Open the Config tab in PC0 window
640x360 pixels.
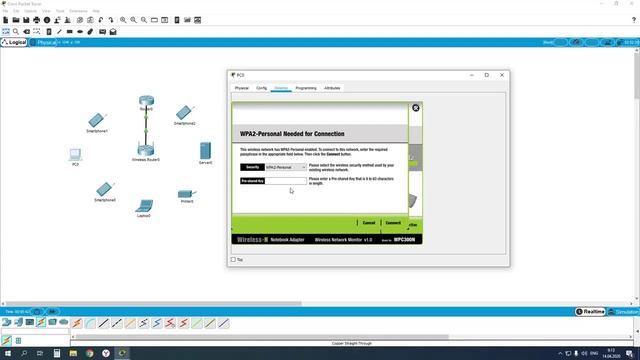click(x=261, y=88)
